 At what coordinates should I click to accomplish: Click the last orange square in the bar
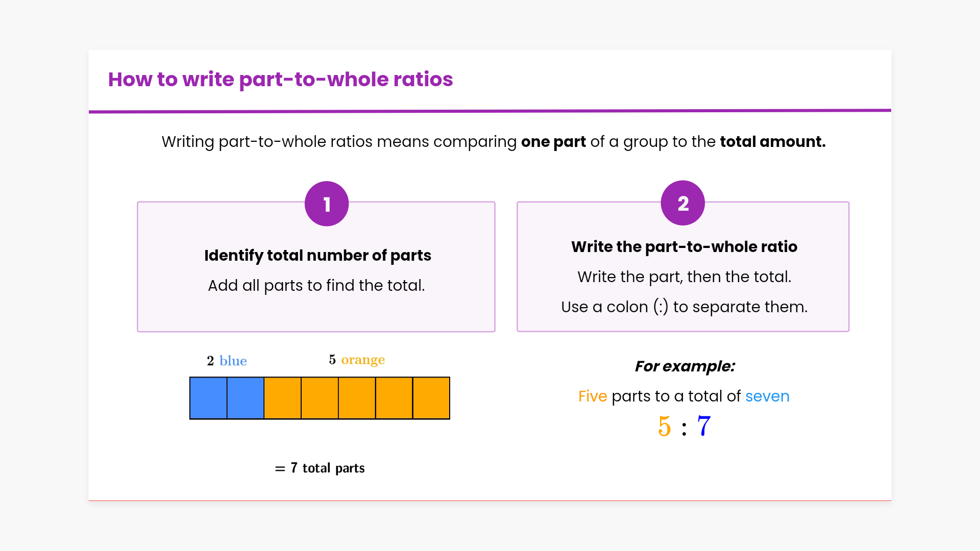[431, 398]
